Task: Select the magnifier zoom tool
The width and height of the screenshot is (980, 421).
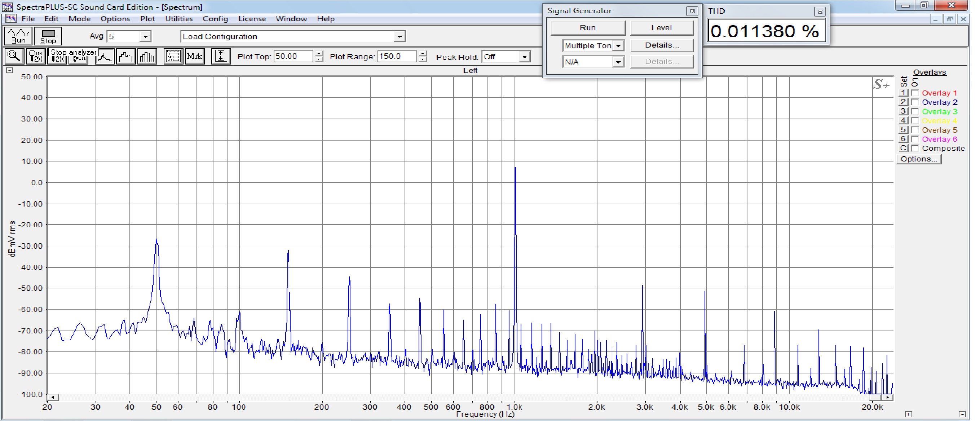Action: point(14,56)
